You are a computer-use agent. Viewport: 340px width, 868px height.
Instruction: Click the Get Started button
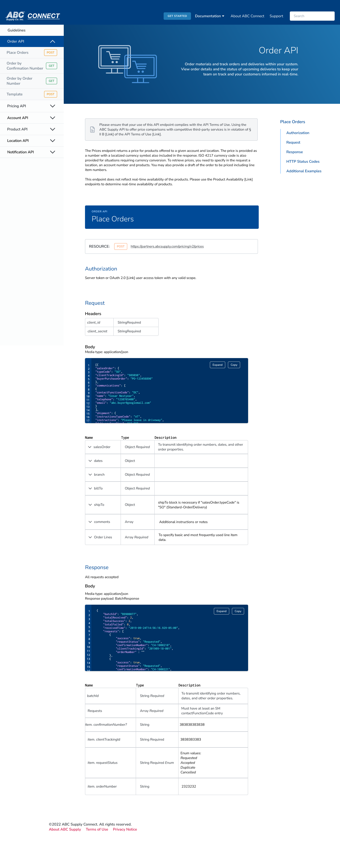[177, 16]
